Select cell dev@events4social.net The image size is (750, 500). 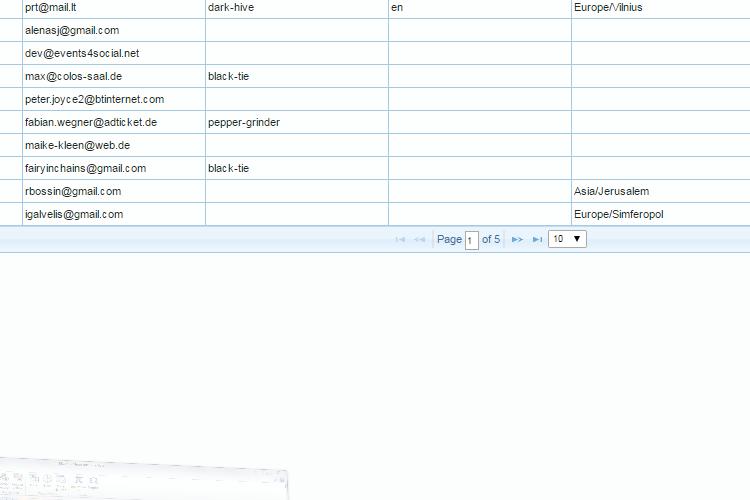[x=114, y=53]
